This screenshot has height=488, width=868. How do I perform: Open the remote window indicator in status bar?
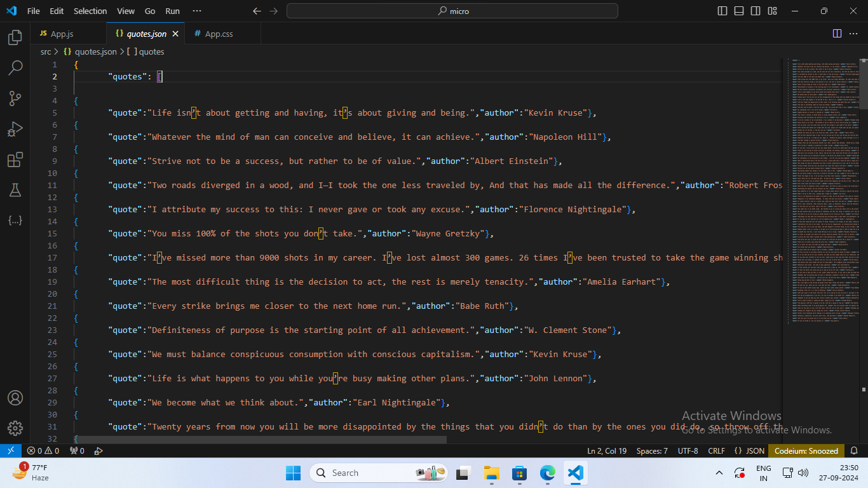[11, 451]
